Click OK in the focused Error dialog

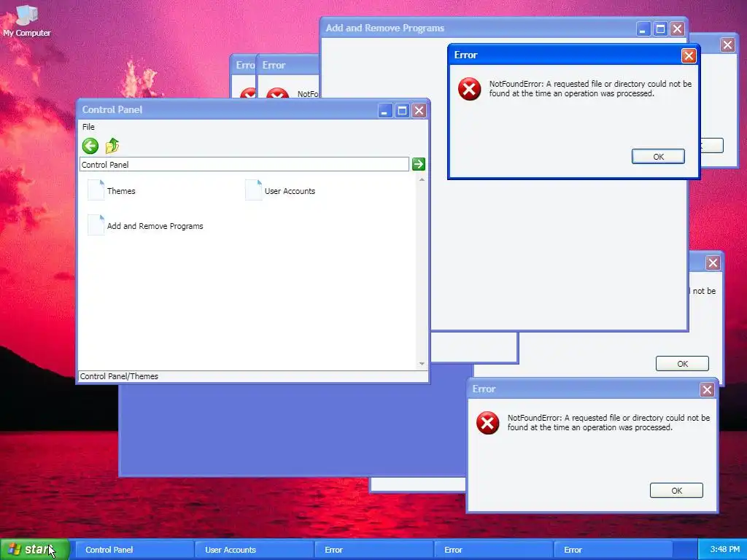point(658,157)
